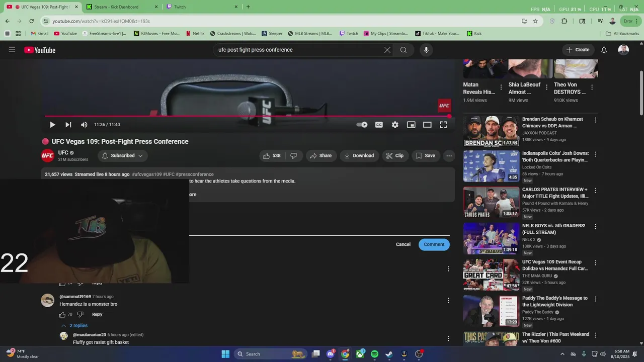Open options for sammott9169 comment
This screenshot has width=644, height=362.
tap(448, 301)
